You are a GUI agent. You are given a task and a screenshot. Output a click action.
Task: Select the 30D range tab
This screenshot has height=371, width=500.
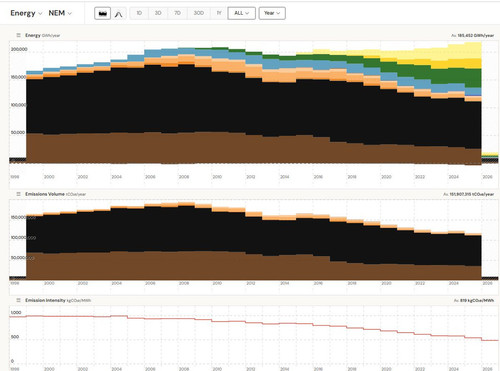(199, 13)
